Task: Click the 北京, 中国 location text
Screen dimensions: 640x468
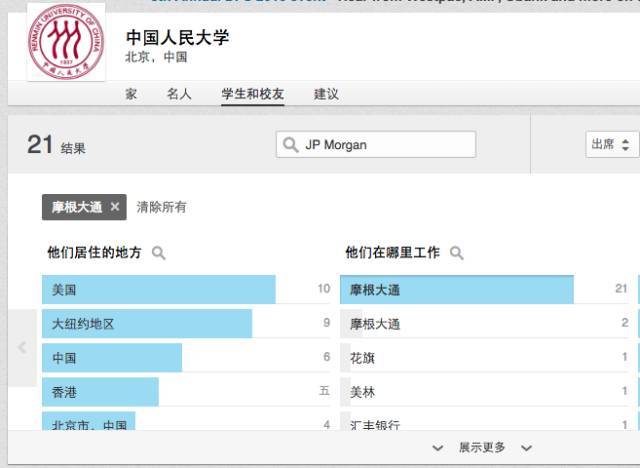Action: coord(156,57)
